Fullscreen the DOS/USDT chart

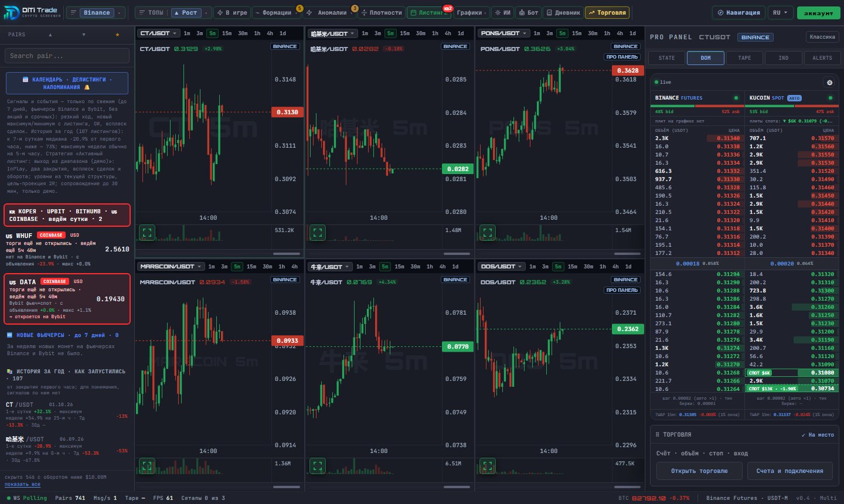click(x=488, y=466)
